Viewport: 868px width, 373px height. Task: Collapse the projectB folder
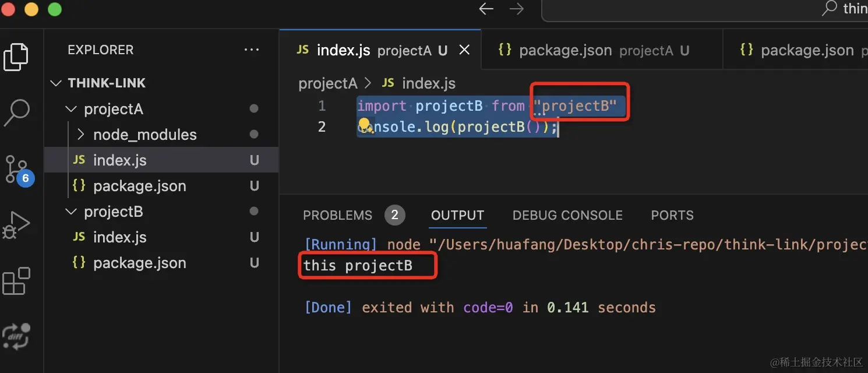pyautogui.click(x=71, y=212)
